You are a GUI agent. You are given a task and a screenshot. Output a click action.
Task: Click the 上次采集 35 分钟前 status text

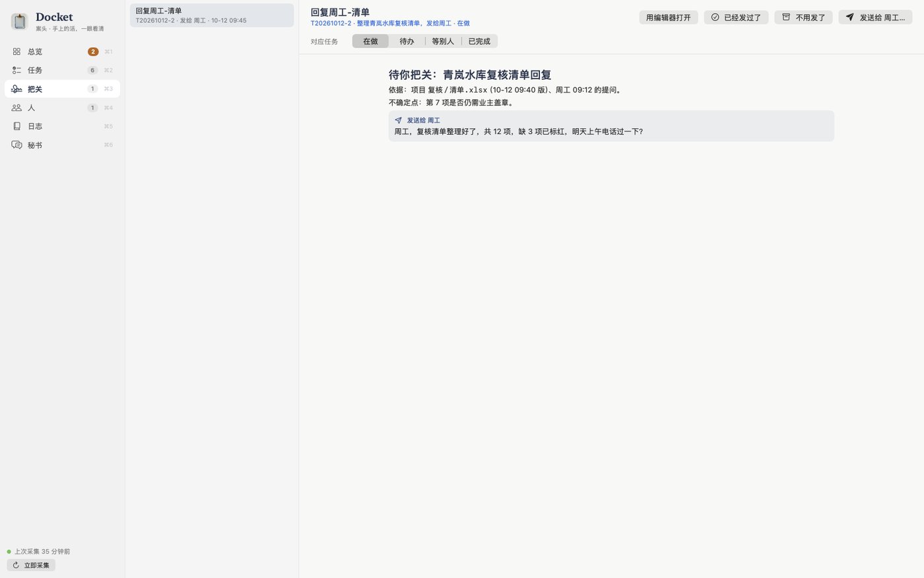click(42, 552)
